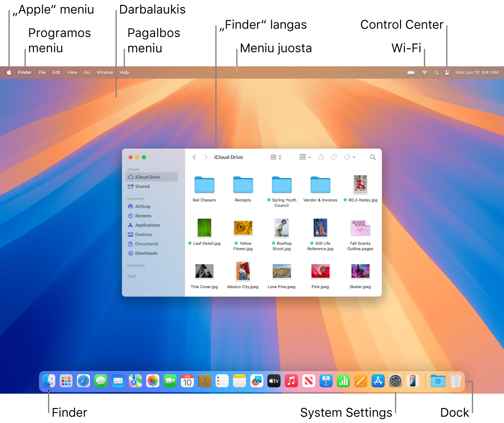
Task: Select the Vendor & Invoices folder
Action: coord(320,185)
